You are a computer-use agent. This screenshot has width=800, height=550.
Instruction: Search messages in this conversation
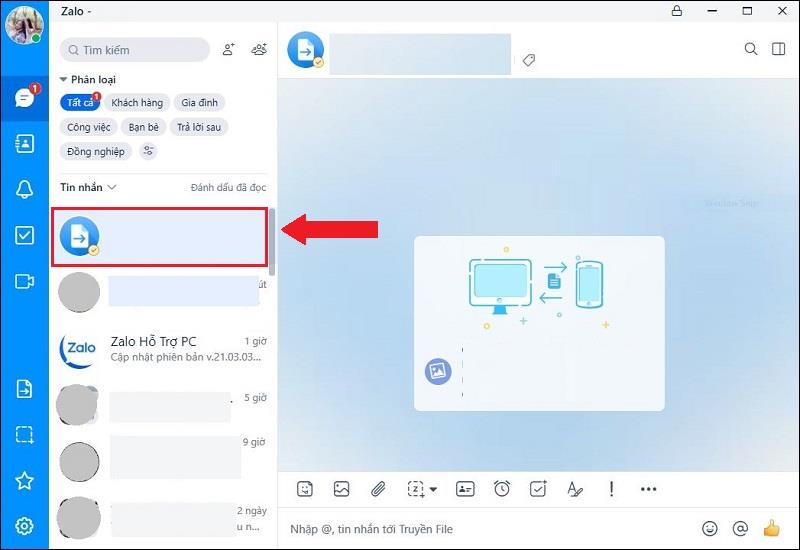pos(751,49)
